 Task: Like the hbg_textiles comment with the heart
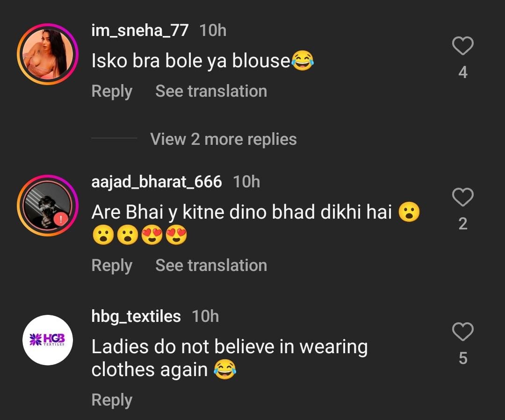(463, 332)
